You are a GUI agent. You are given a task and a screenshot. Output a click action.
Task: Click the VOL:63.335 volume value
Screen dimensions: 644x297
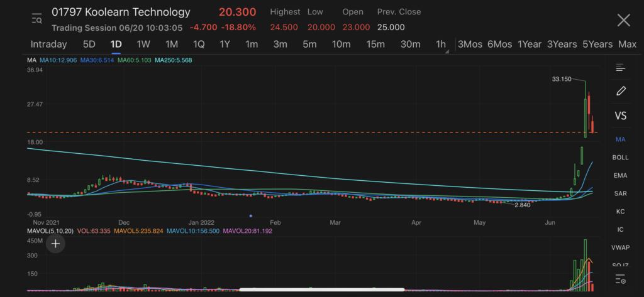(94, 231)
